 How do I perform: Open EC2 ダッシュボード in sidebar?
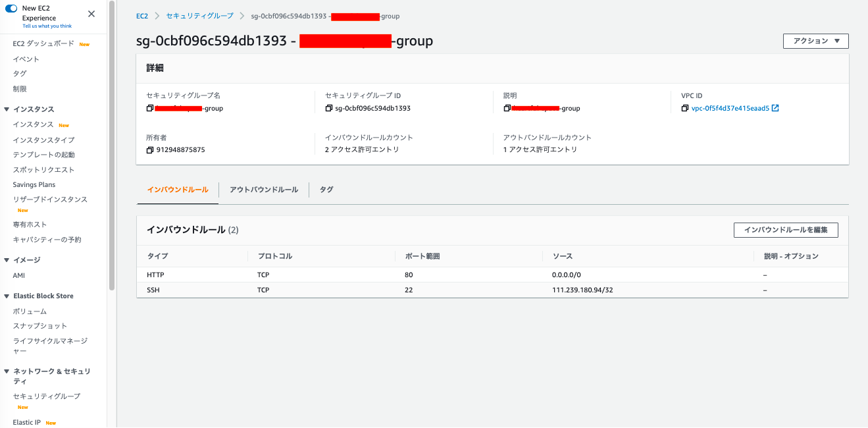(x=43, y=44)
